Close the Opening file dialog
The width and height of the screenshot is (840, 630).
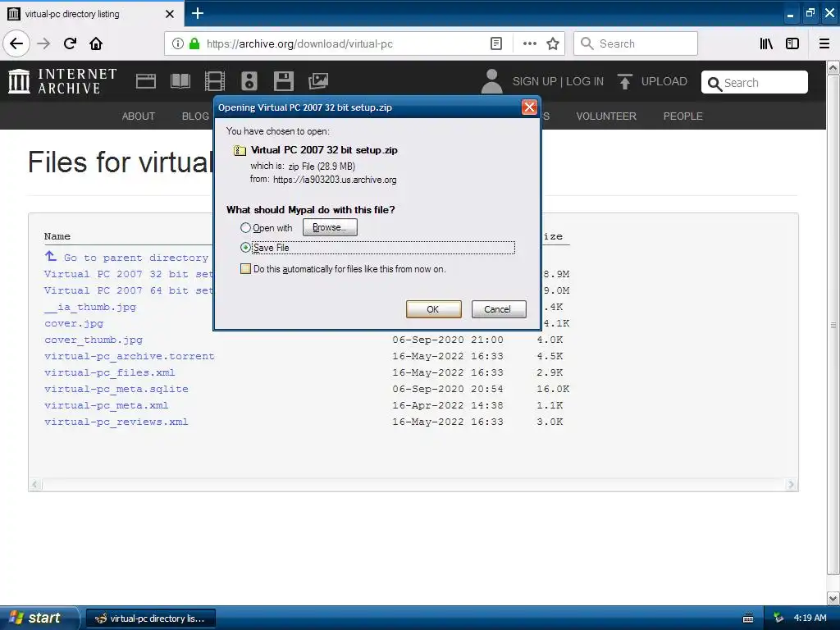(x=529, y=107)
